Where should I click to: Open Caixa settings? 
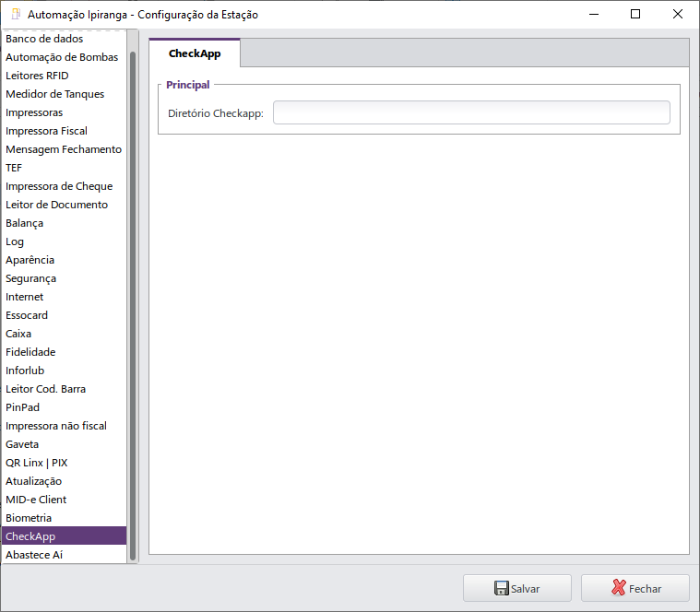pos(65,334)
